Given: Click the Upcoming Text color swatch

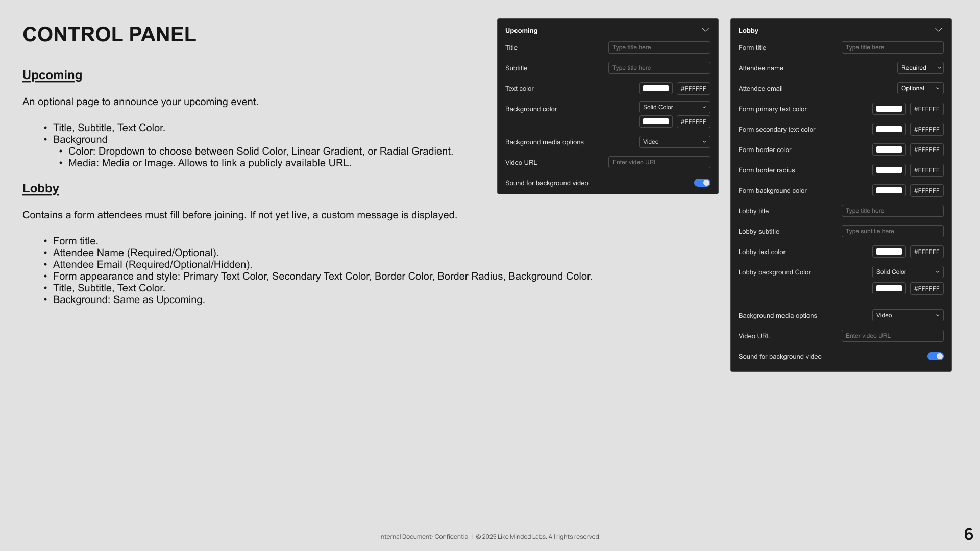Looking at the screenshot, I should tap(655, 88).
